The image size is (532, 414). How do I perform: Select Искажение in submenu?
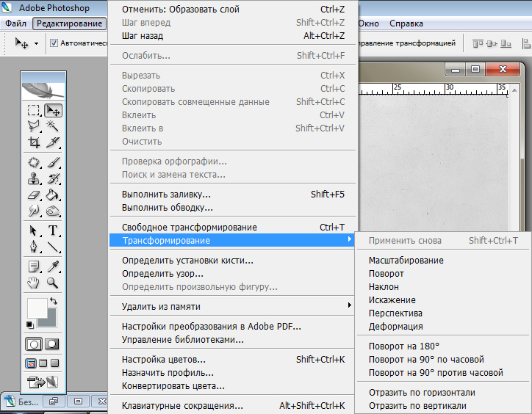tap(443, 299)
